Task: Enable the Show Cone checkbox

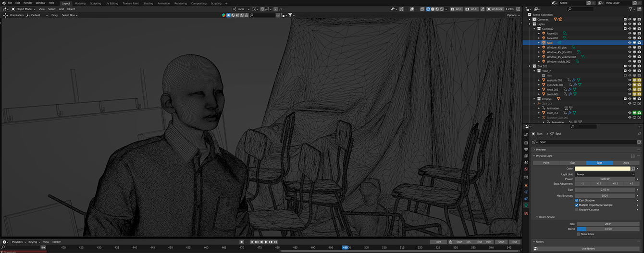Action: (x=579, y=234)
